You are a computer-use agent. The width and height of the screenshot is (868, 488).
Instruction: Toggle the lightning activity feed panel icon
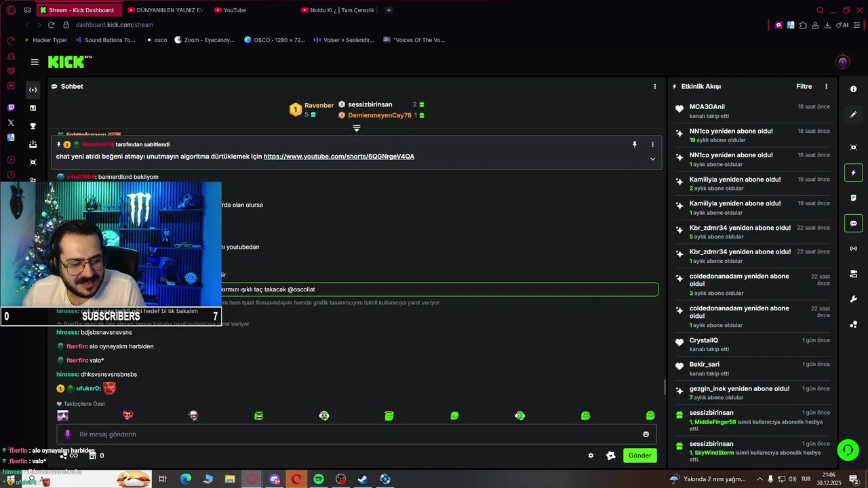[853, 172]
